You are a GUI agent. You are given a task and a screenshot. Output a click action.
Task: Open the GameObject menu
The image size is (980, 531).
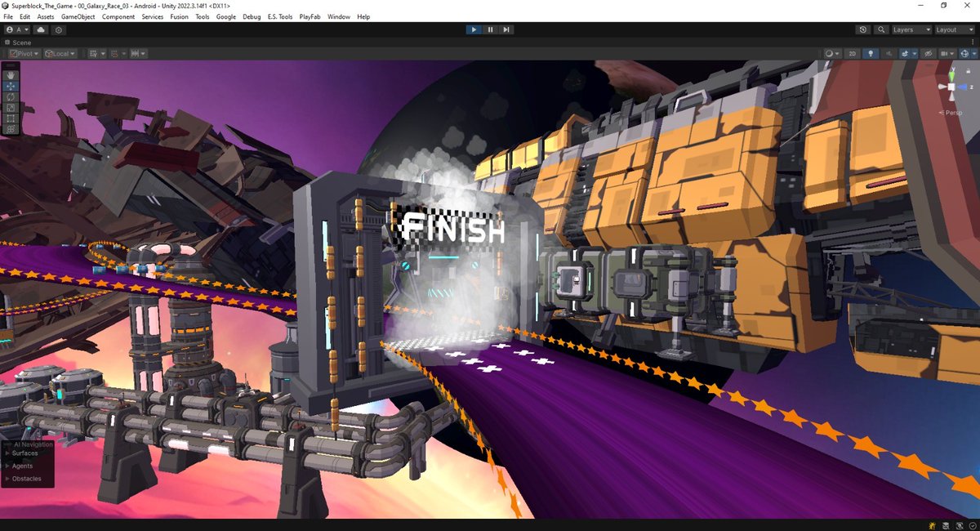[x=78, y=16]
